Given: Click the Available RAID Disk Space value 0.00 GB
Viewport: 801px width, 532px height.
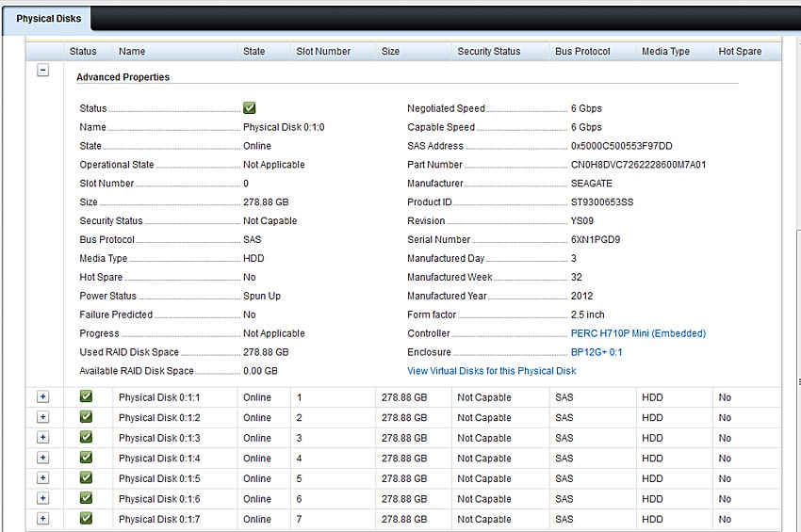Looking at the screenshot, I should click(260, 371).
